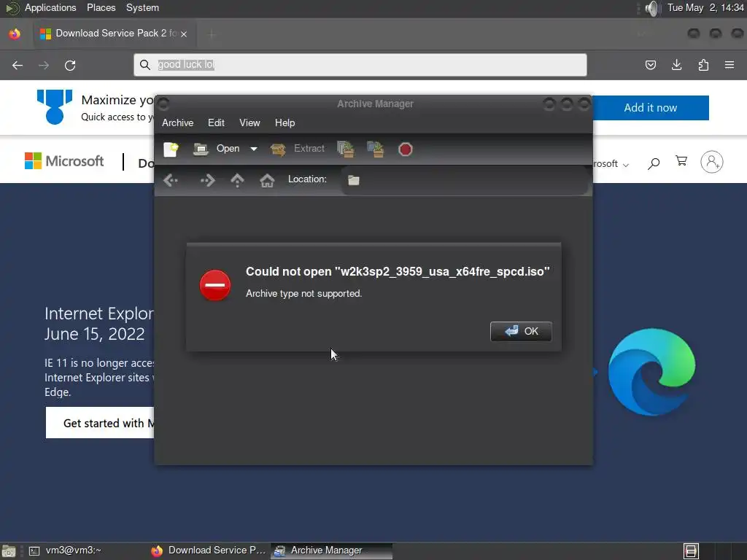
Task: Click the Firefox address bar
Action: coord(360,65)
